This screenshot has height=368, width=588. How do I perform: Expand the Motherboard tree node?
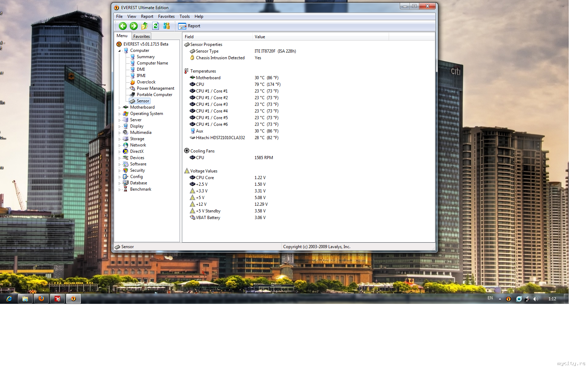click(x=119, y=108)
